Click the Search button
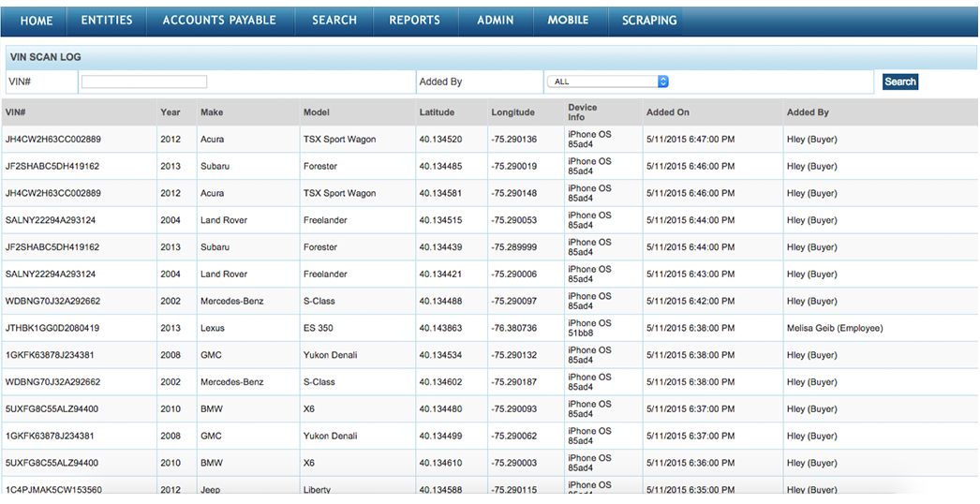 pyautogui.click(x=900, y=82)
